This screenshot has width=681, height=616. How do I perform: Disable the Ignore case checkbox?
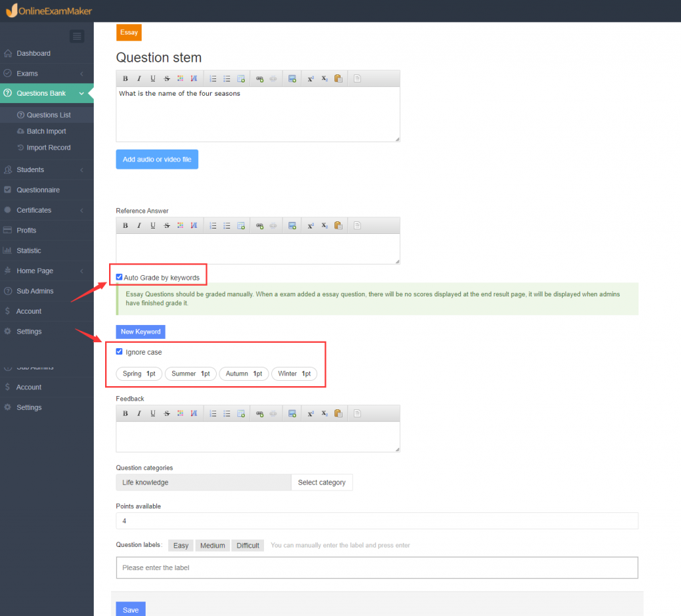click(x=119, y=352)
